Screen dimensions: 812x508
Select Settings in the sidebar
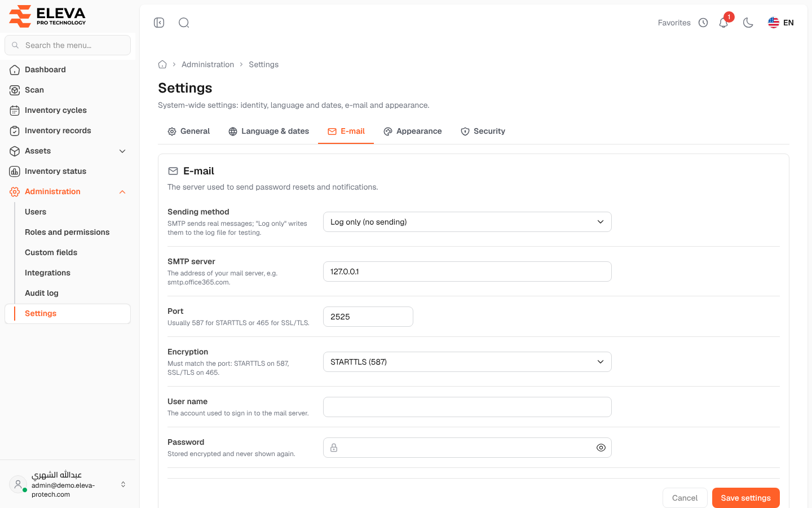[68, 314]
